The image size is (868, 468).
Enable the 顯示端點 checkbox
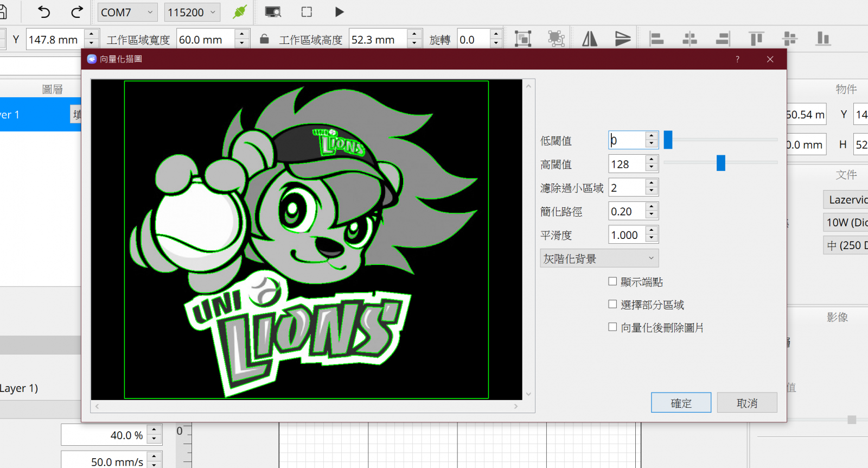(x=612, y=281)
